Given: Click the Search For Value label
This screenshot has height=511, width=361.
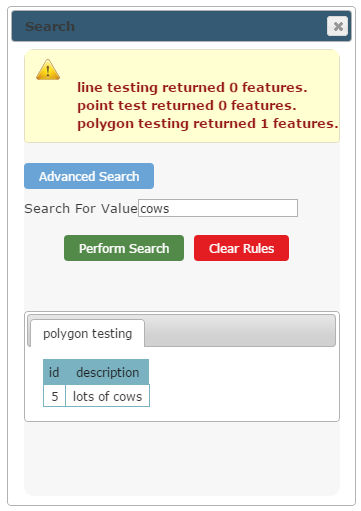Looking at the screenshot, I should tap(81, 209).
